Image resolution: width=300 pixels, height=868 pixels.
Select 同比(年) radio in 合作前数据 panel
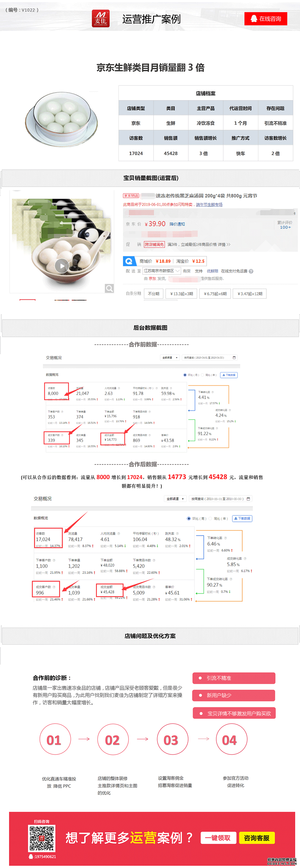202,375
